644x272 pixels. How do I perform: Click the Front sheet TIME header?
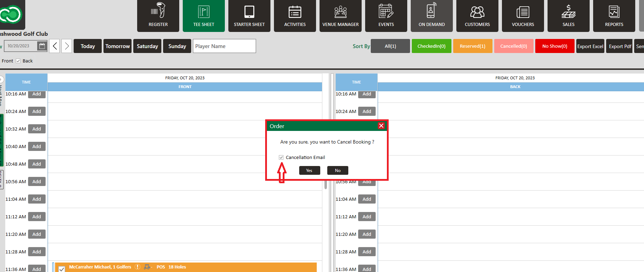[x=26, y=82]
